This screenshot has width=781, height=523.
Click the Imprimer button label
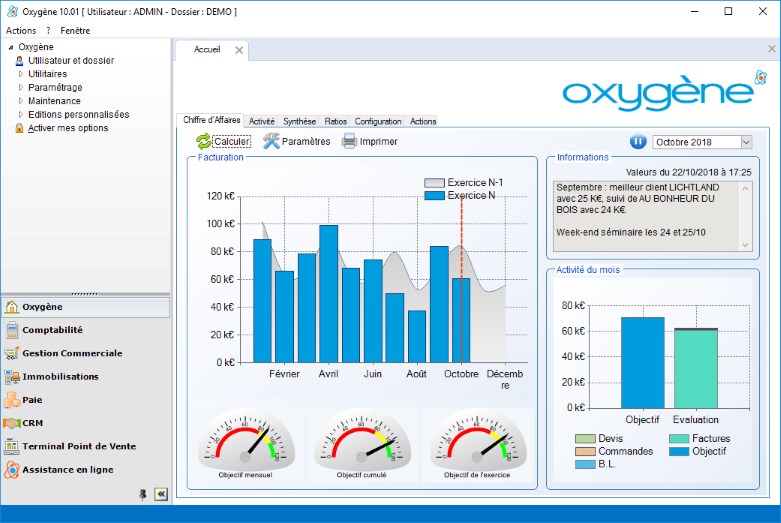[x=379, y=141]
